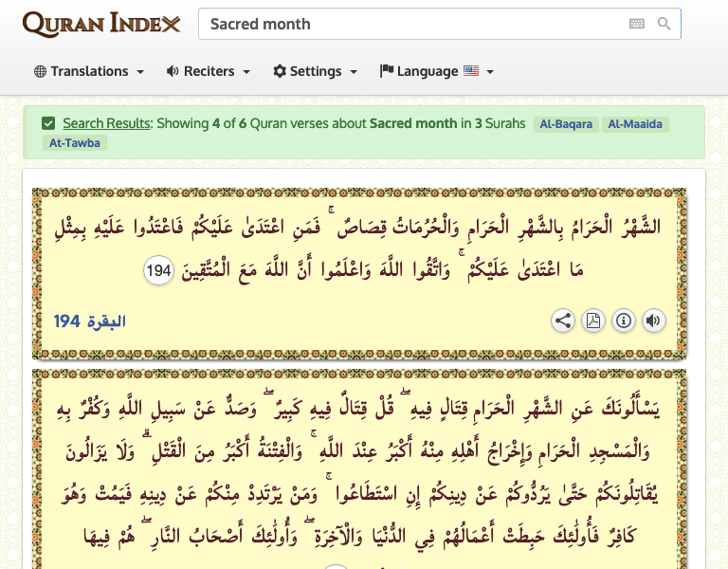
Task: Export verse 194 as PDF
Action: click(x=592, y=321)
